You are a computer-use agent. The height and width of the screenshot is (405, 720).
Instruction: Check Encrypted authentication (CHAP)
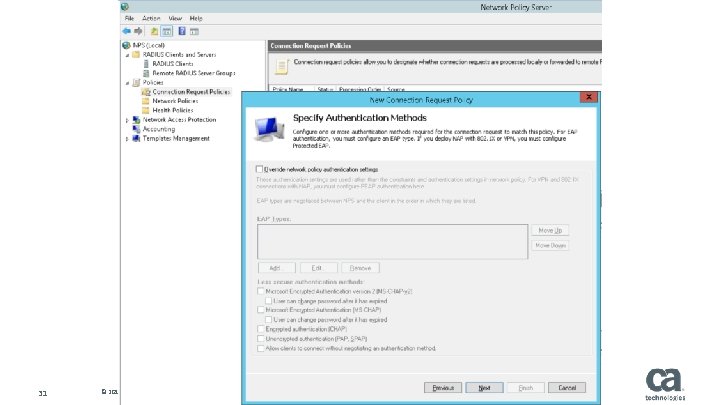(261, 329)
